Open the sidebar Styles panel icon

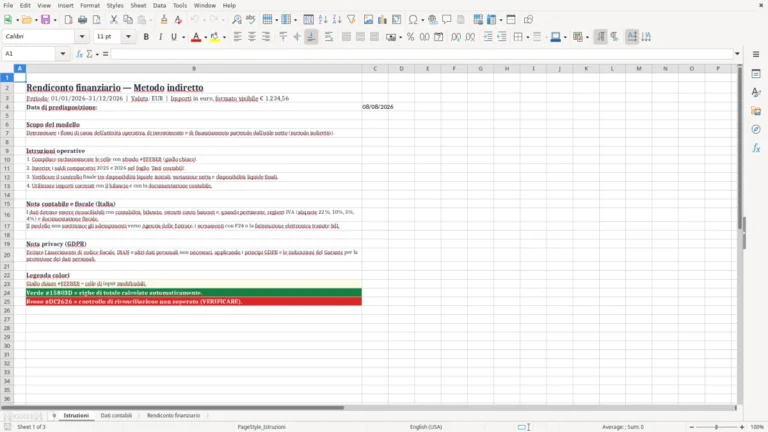pyautogui.click(x=756, y=92)
